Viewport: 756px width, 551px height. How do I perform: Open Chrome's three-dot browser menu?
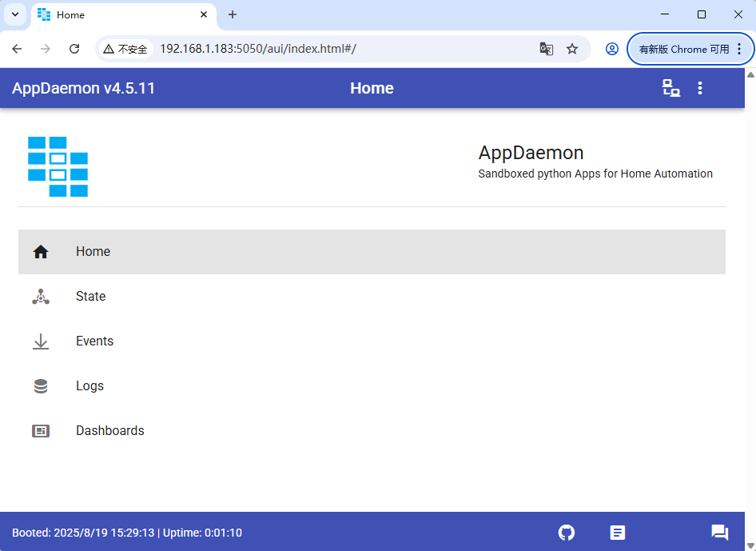(x=739, y=49)
